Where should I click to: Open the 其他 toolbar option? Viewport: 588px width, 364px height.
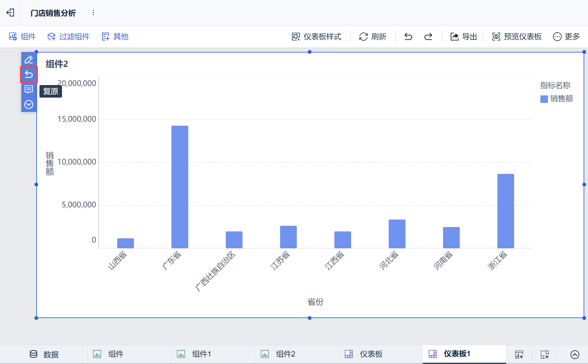[x=115, y=37]
